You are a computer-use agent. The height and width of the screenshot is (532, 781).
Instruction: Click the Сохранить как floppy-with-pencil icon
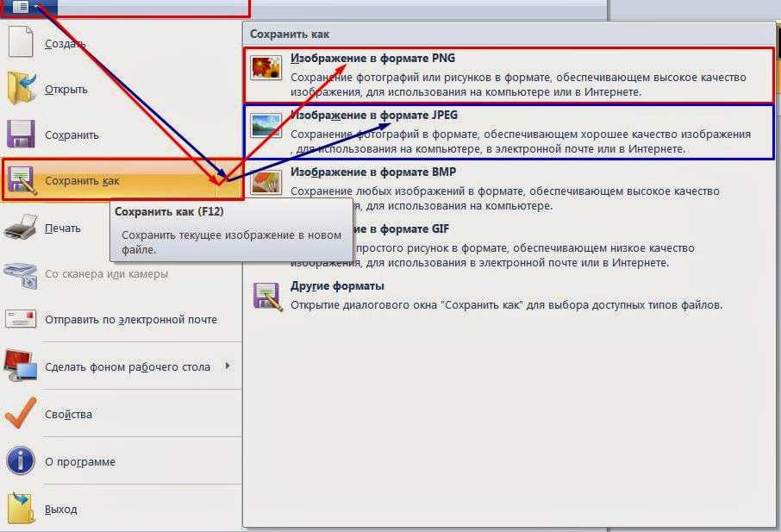21,180
